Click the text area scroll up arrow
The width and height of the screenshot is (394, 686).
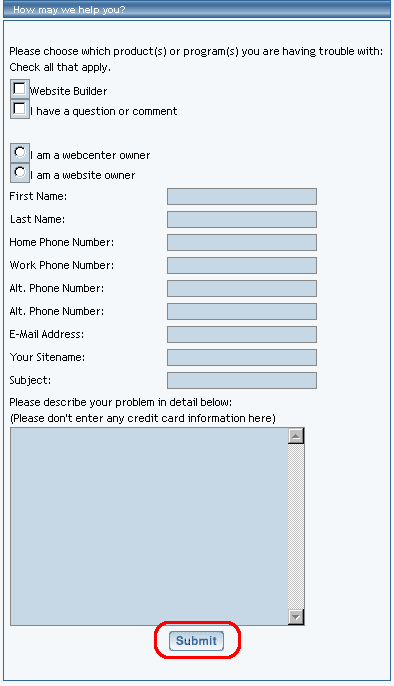[296, 436]
